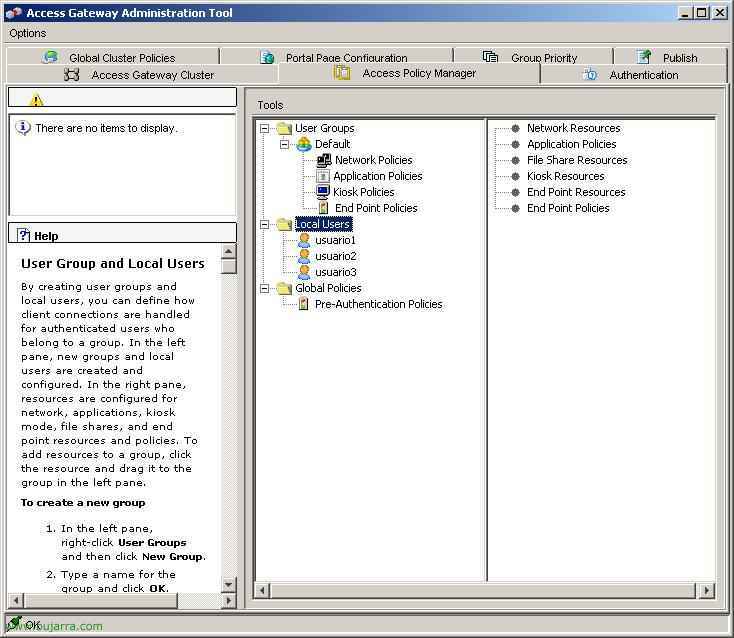
Task: Select Kiosk Resources in right pane
Action: tap(565, 176)
